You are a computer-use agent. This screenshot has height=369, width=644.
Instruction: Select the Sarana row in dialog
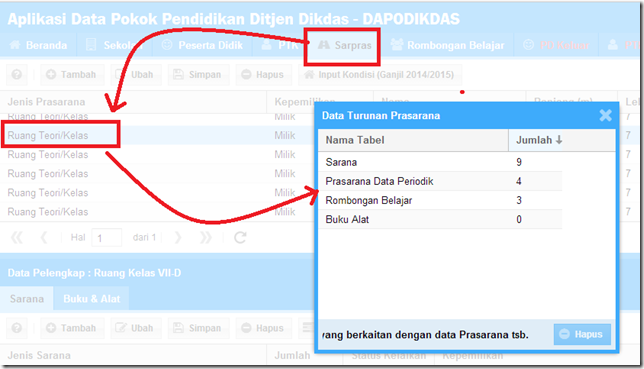coord(440,162)
